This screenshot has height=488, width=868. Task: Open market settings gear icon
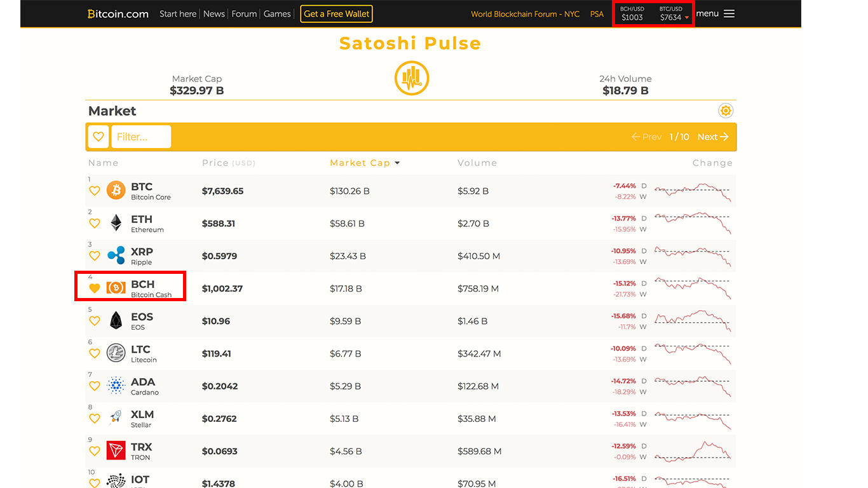point(725,111)
